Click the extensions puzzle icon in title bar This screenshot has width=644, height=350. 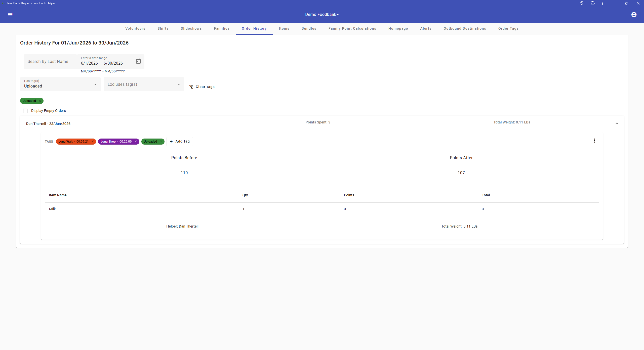(x=593, y=3)
